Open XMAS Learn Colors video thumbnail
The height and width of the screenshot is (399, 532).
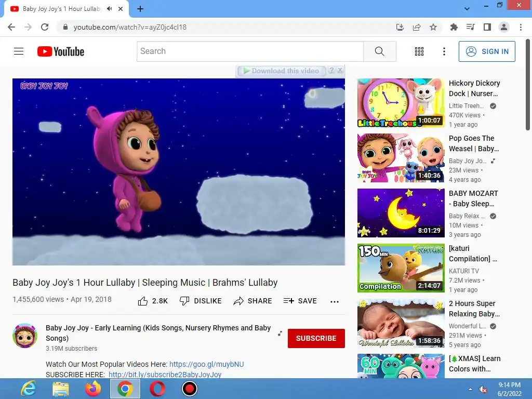(x=401, y=366)
